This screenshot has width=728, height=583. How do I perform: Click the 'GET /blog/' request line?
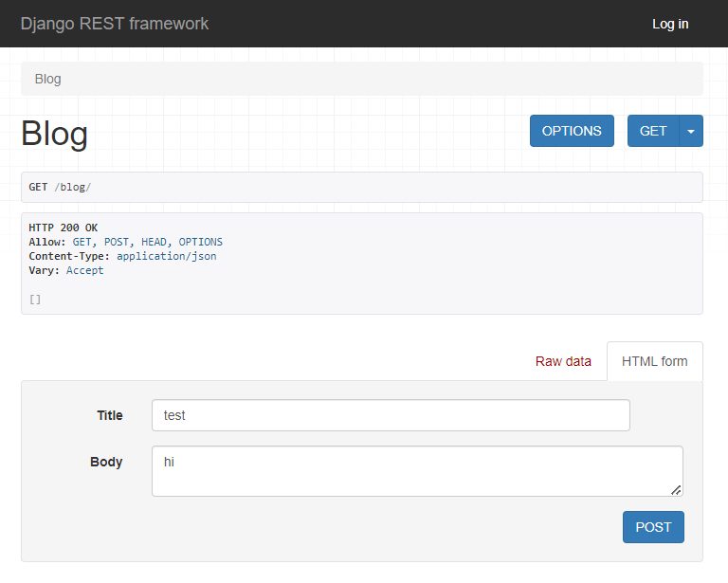point(60,187)
